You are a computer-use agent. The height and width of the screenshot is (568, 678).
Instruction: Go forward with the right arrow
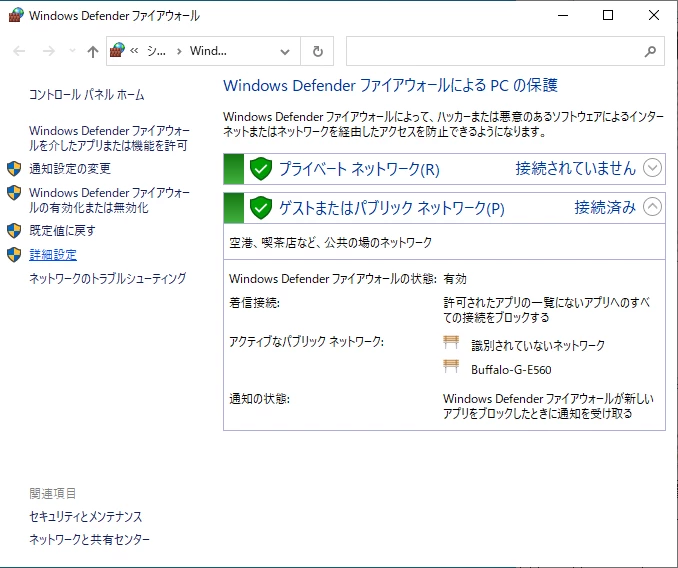point(49,51)
